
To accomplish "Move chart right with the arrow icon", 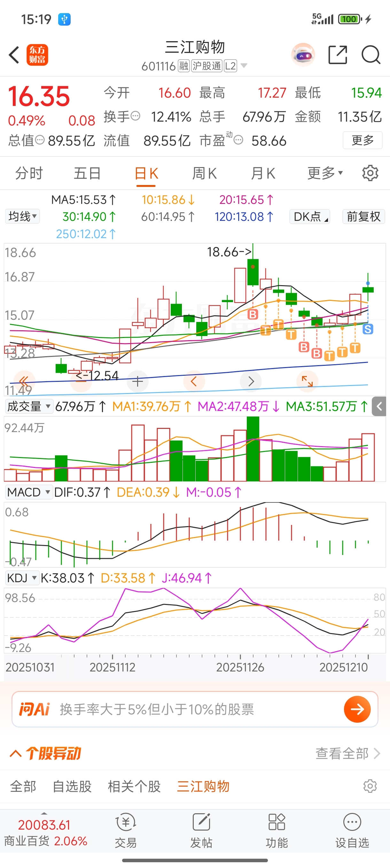I will 251,382.
